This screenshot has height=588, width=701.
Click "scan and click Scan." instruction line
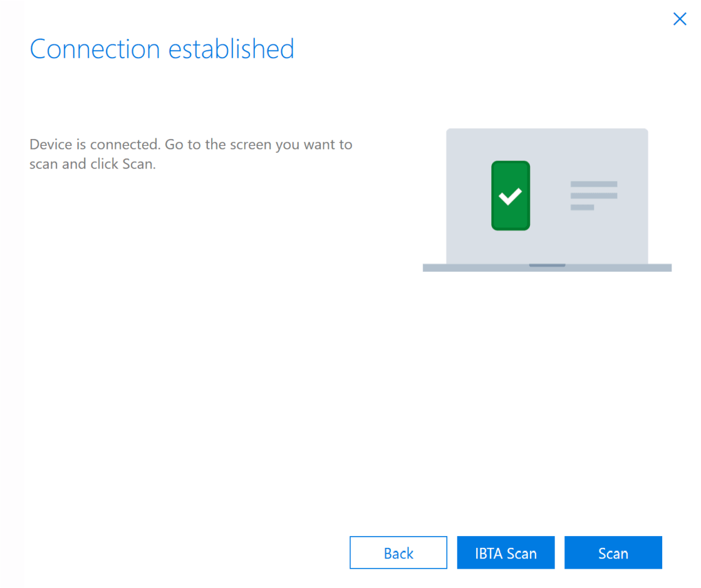92,165
